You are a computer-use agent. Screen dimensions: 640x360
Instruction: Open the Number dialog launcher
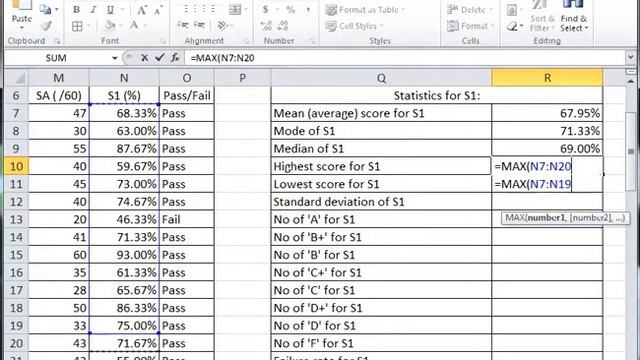point(312,41)
